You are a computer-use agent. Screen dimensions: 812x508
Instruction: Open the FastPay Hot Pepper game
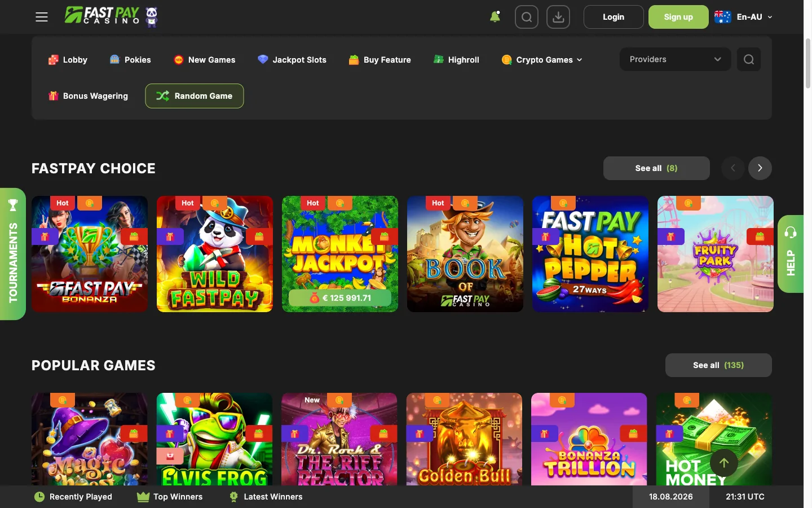click(590, 254)
